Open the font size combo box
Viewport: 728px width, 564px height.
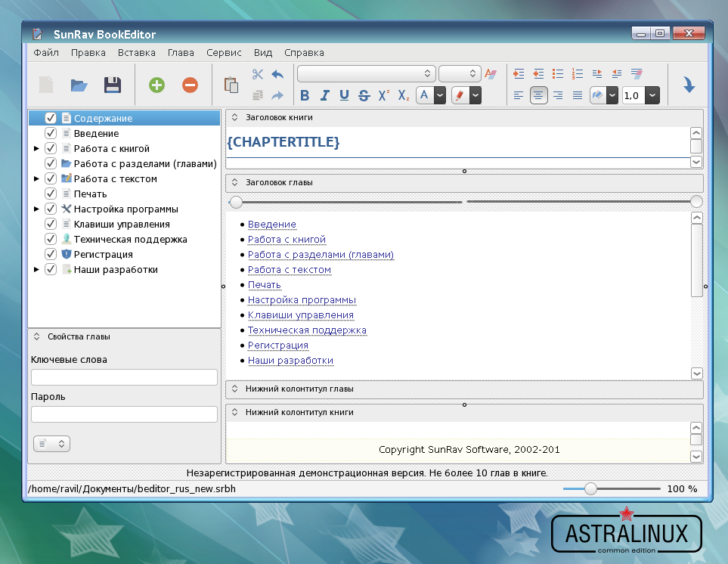[460, 73]
